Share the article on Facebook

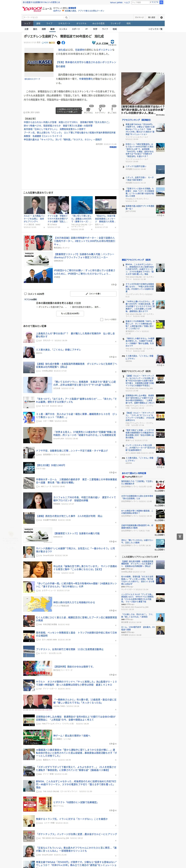(x=63, y=43)
